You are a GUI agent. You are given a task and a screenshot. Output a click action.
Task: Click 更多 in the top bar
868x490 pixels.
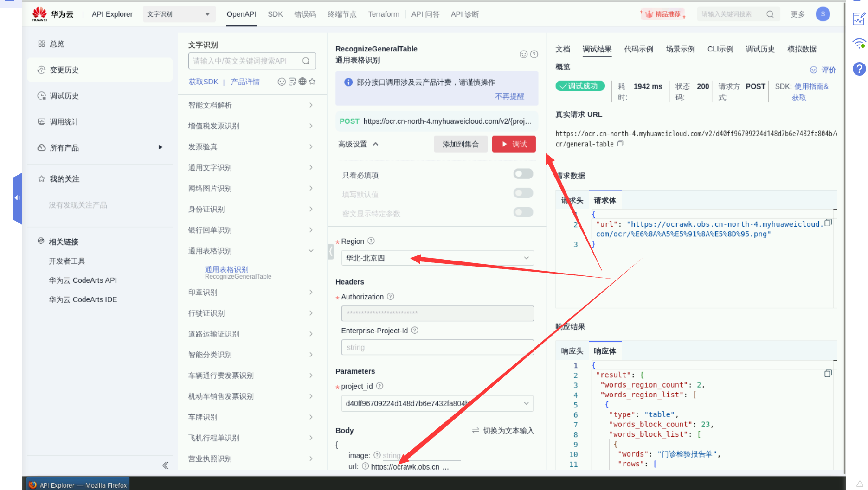pyautogui.click(x=797, y=14)
